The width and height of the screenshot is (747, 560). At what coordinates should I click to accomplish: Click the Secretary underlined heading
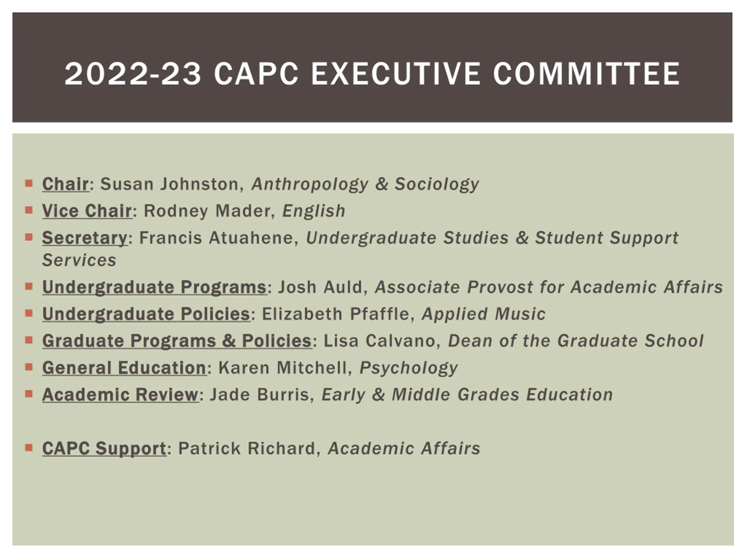pyautogui.click(x=85, y=238)
